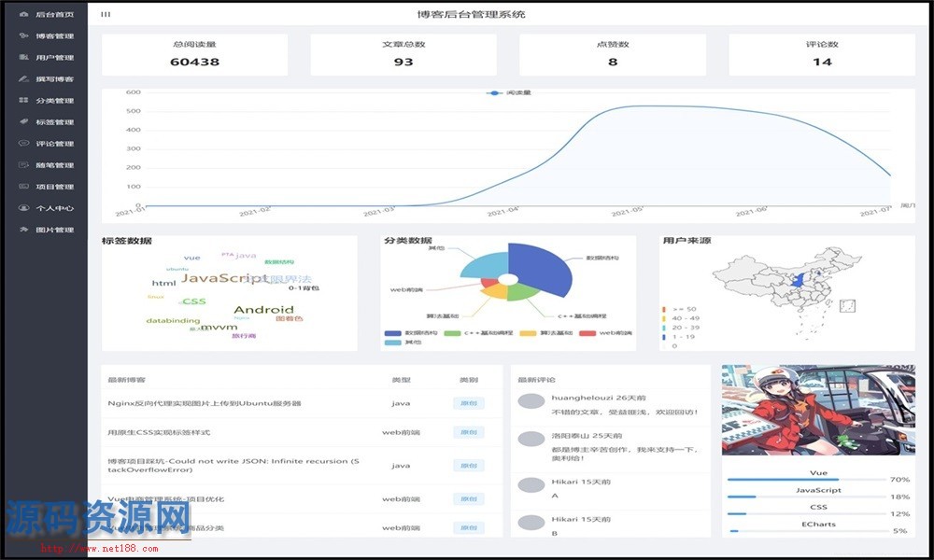
Task: Open the 随笔管理 menu item
Action: pyautogui.click(x=54, y=165)
